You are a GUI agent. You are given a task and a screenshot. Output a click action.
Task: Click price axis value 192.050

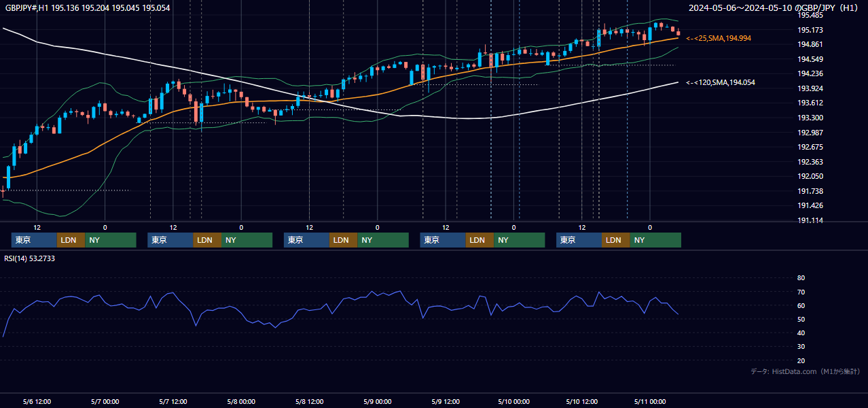[810, 176]
